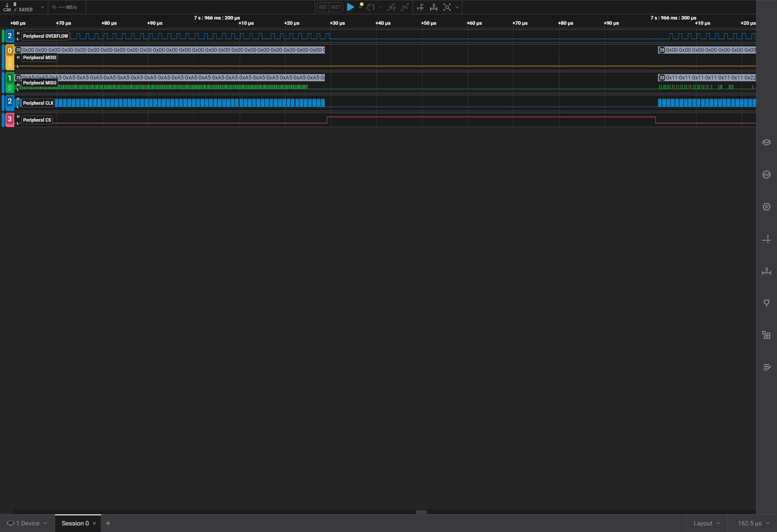The image size is (777, 532).
Task: Select the toolbar measurement ruler tool
Action: pos(434,7)
